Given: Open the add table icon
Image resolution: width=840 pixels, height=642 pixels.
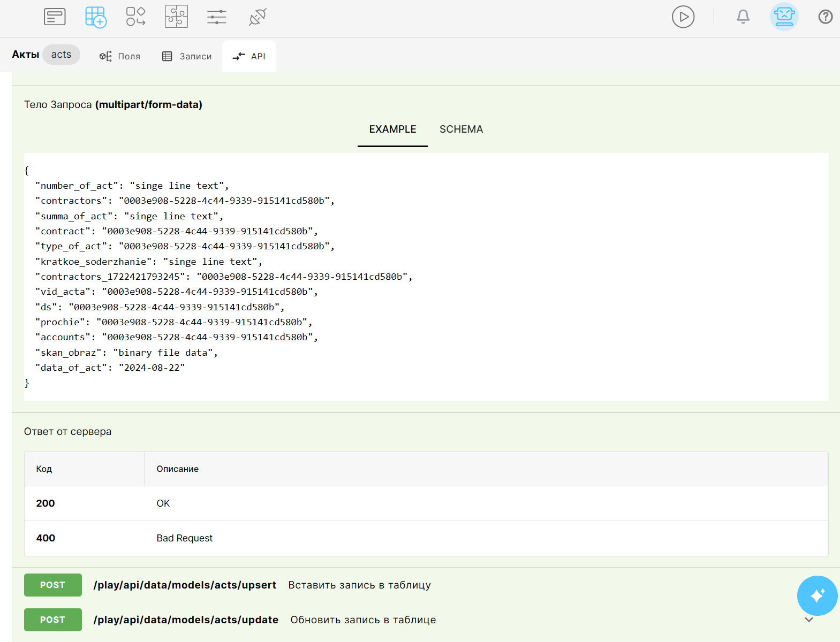Looking at the screenshot, I should click(96, 17).
